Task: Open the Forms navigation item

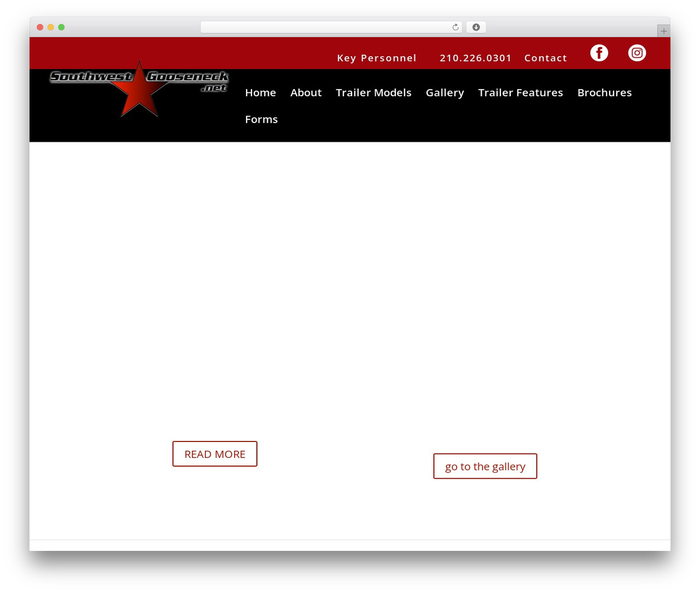Action: point(261,120)
